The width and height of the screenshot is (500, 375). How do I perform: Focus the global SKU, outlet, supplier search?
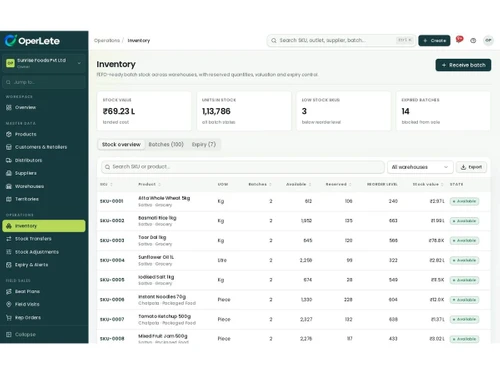[341, 40]
